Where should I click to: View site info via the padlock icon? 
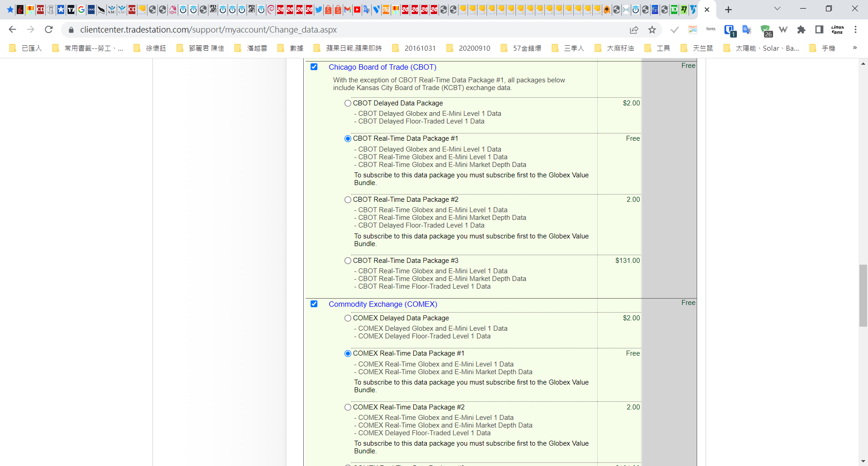(x=71, y=30)
